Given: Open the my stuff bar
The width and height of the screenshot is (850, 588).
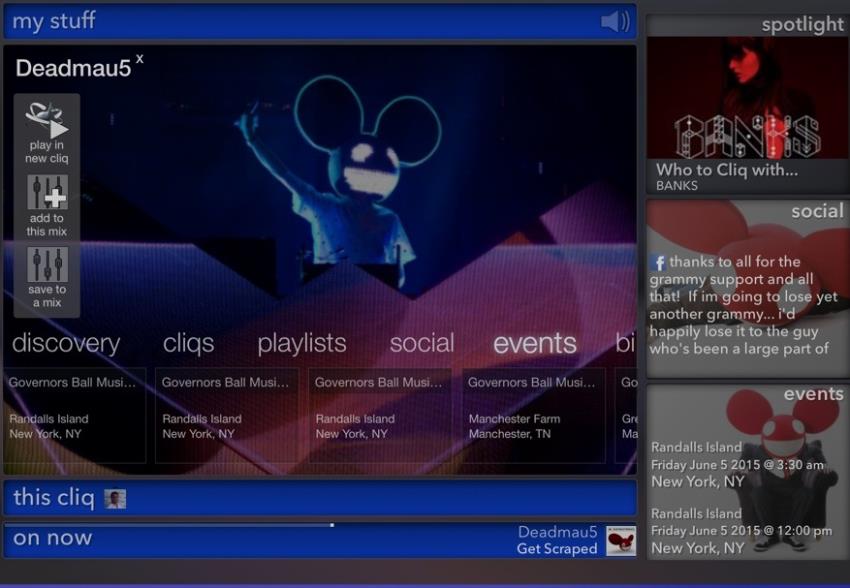Looking at the screenshot, I should [x=320, y=22].
